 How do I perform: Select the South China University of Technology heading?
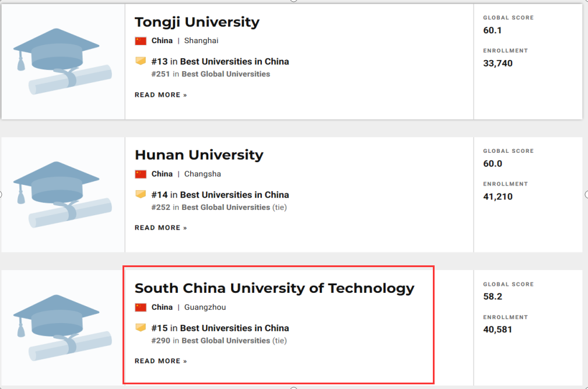(x=274, y=288)
